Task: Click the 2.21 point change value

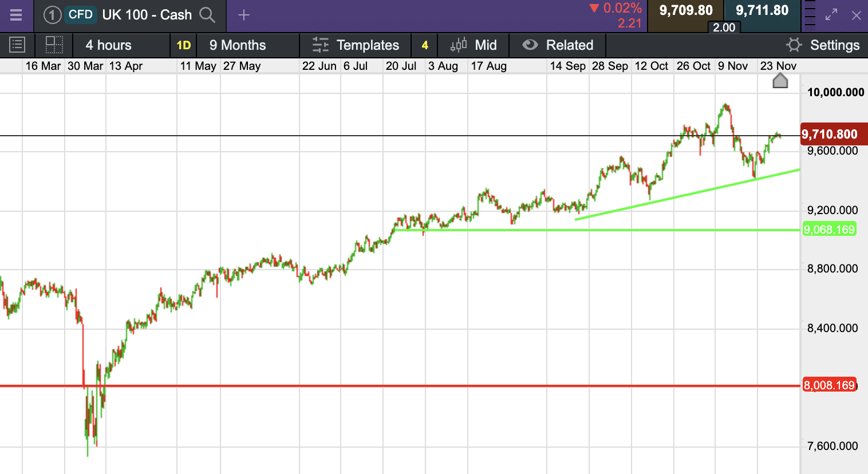Action: [x=630, y=23]
